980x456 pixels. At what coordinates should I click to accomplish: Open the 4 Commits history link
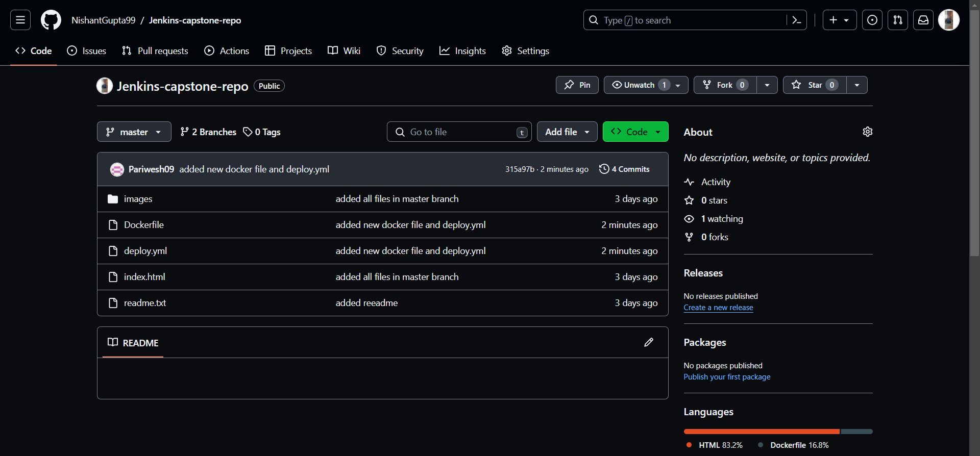coord(625,169)
